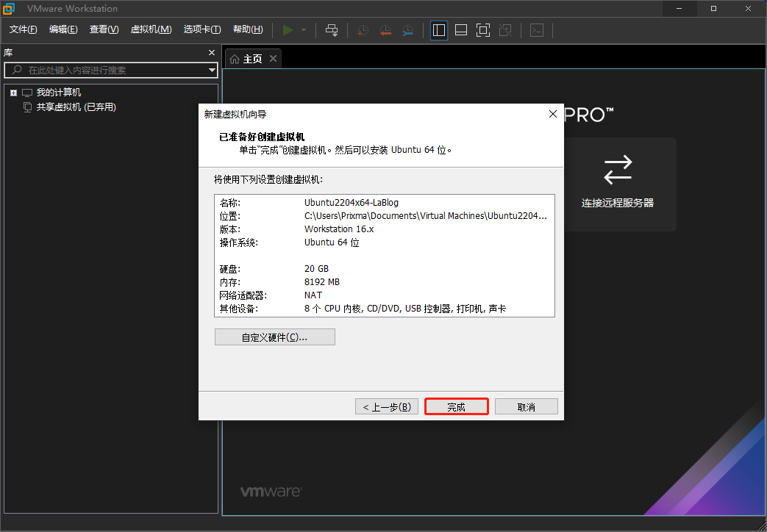Open the 文件(F) menu
Screen dimensions: 767x532
(23, 29)
